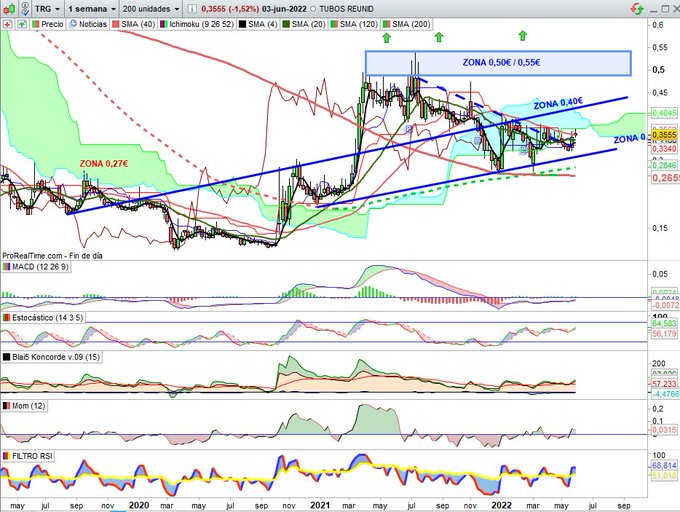
Task: Click the 51,018 FILTRO RSI value tag
Action: pyautogui.click(x=664, y=476)
